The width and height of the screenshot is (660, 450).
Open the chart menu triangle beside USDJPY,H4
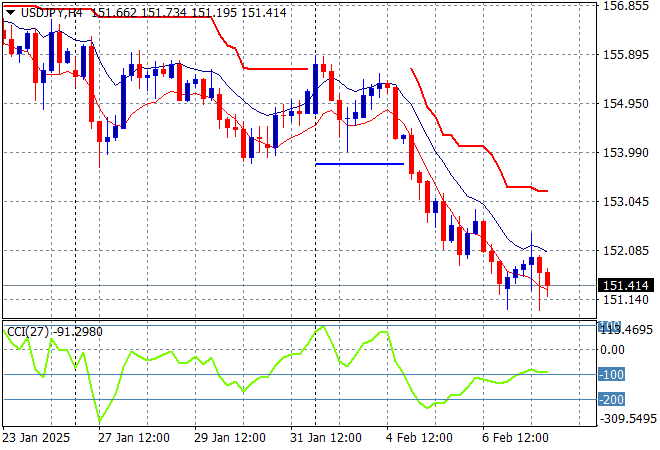tap(9, 10)
